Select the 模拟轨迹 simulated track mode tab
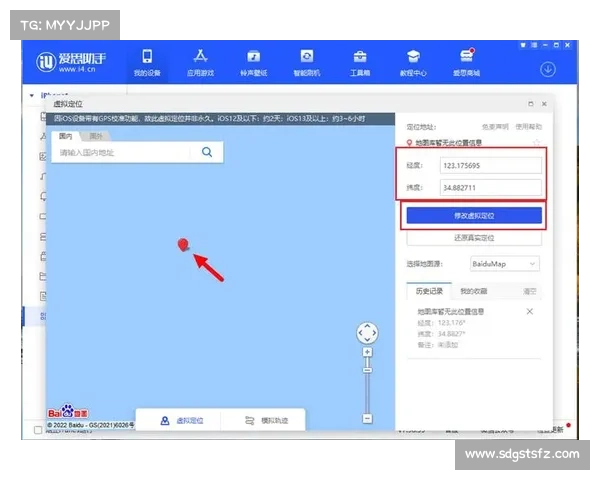The height and width of the screenshot is (480, 600). [x=266, y=421]
